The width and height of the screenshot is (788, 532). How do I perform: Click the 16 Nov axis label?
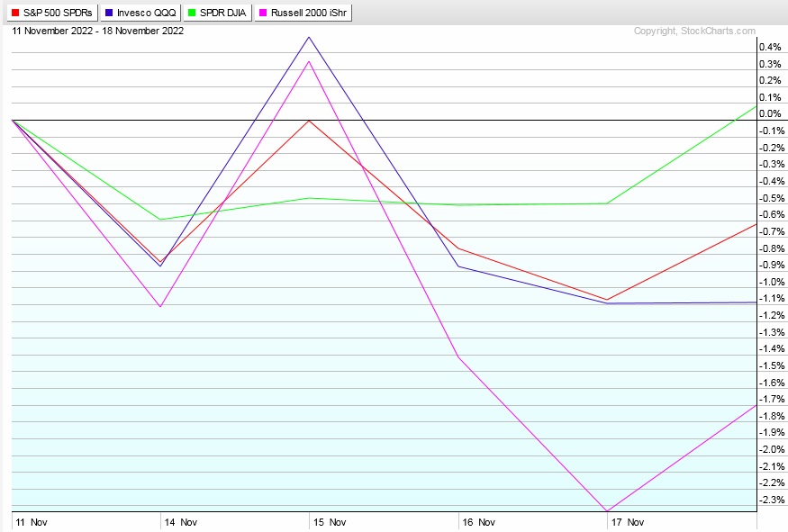[478, 522]
